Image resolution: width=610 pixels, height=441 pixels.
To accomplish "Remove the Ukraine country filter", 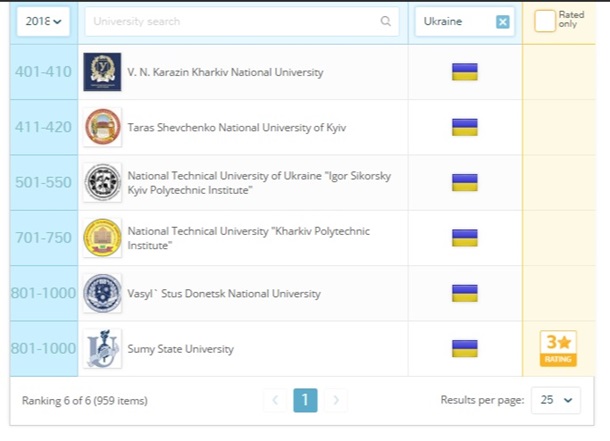I will tap(502, 22).
